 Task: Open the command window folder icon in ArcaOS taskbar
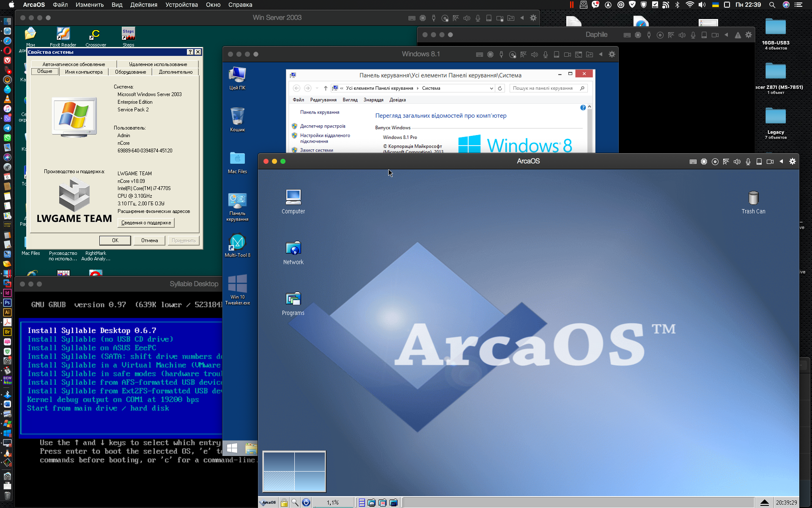coord(393,502)
